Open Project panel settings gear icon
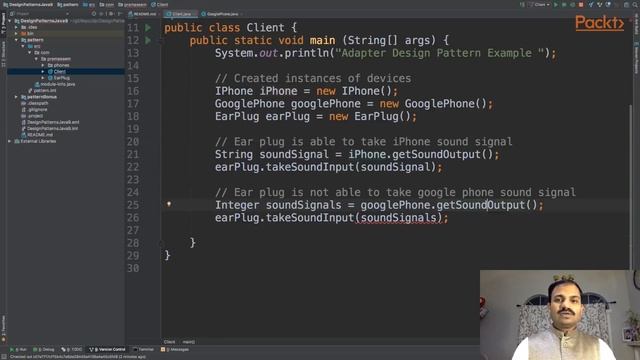Screen dimensions: 640x360 [111, 14]
